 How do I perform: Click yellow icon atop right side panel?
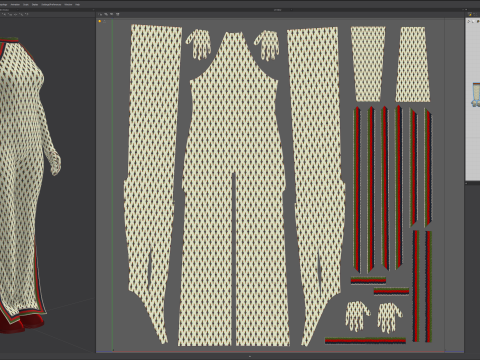point(470,14)
